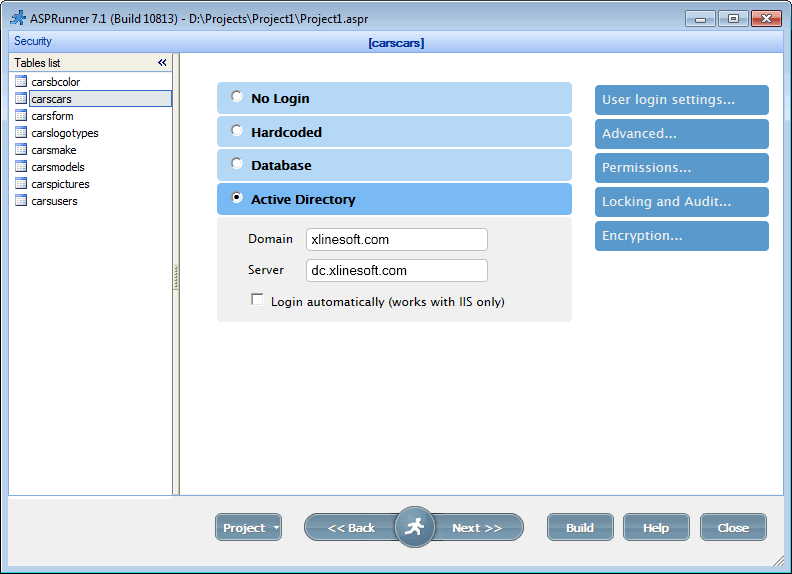Image resolution: width=792 pixels, height=574 pixels.
Task: Open the Project dropdown menu
Action: pyautogui.click(x=249, y=528)
